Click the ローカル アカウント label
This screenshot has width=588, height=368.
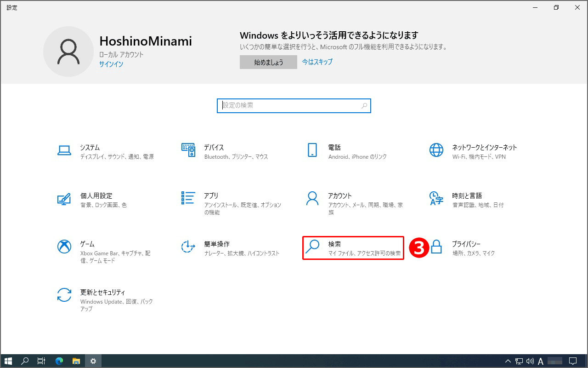(x=121, y=54)
